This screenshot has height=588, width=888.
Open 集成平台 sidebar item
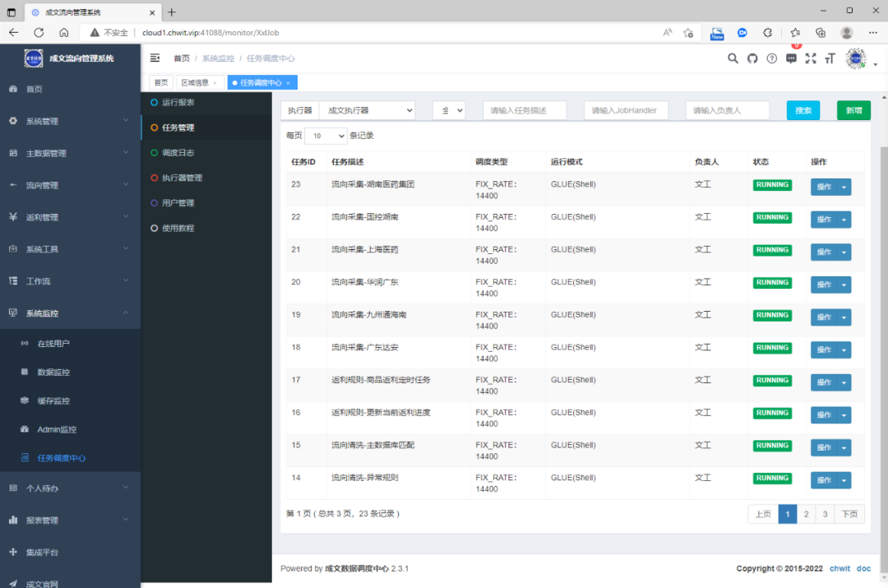click(70, 552)
